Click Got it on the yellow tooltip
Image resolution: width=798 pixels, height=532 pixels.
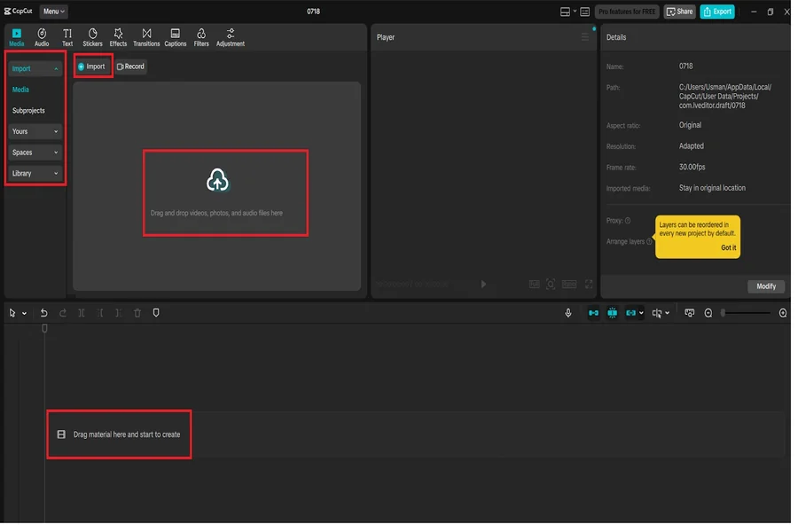pyautogui.click(x=728, y=247)
